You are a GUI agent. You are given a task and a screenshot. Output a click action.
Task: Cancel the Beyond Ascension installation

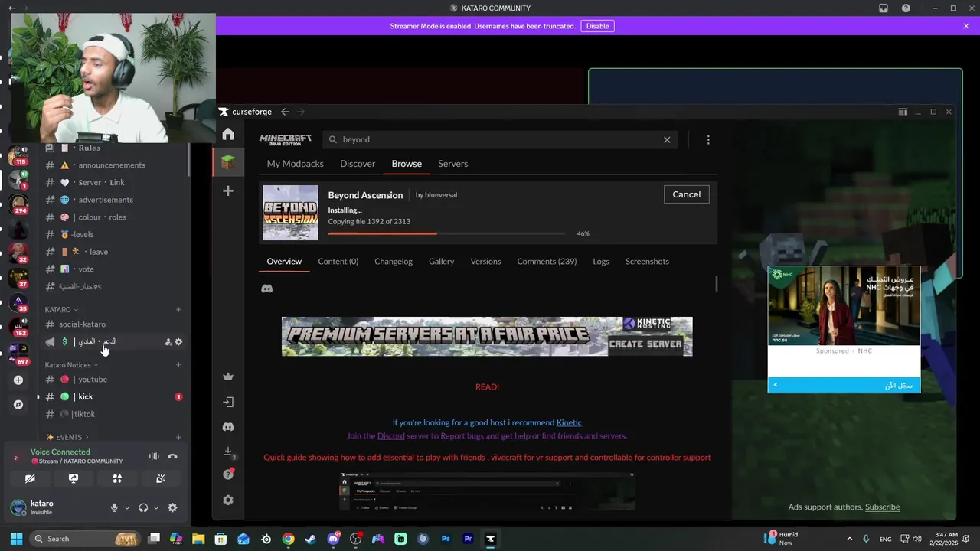pyautogui.click(x=686, y=194)
